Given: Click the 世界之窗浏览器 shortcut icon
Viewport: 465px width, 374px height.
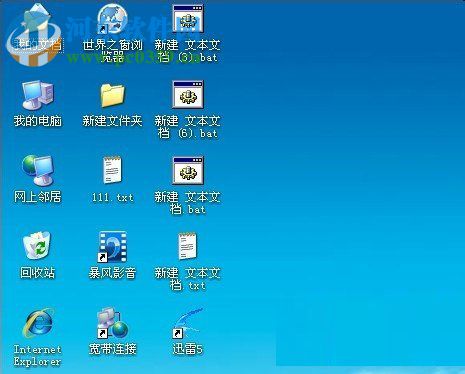Looking at the screenshot, I should tap(113, 19).
